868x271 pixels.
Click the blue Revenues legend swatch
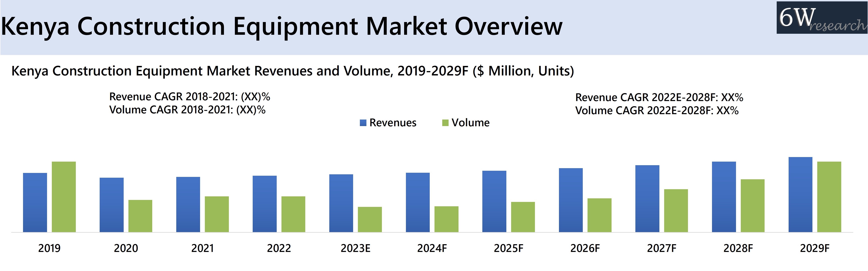363,123
